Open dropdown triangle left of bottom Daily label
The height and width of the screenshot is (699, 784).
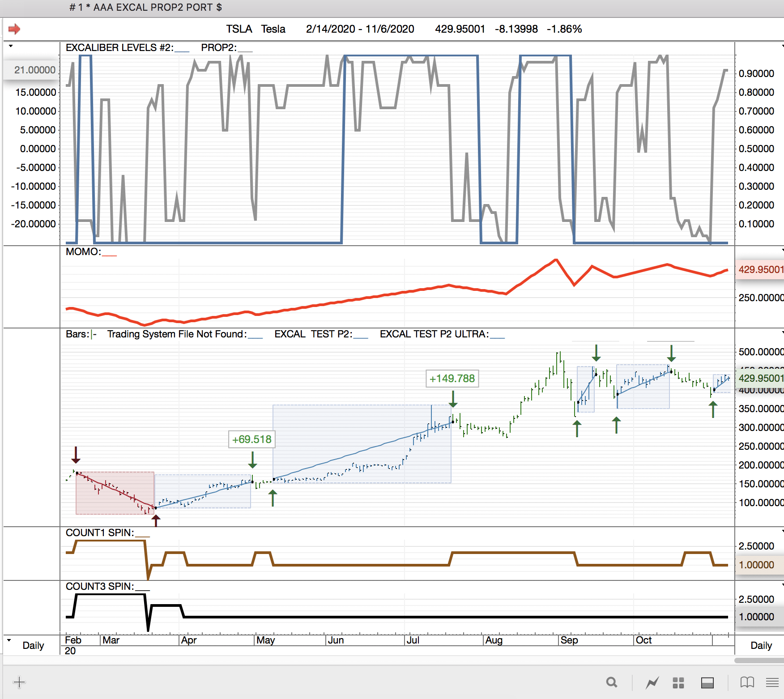click(9, 640)
